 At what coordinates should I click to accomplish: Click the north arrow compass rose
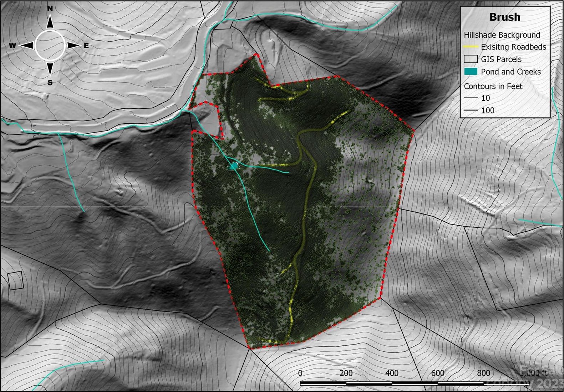[50, 46]
